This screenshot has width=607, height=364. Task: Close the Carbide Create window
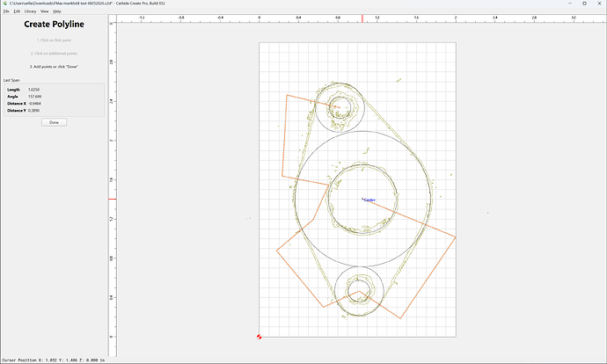(599, 4)
